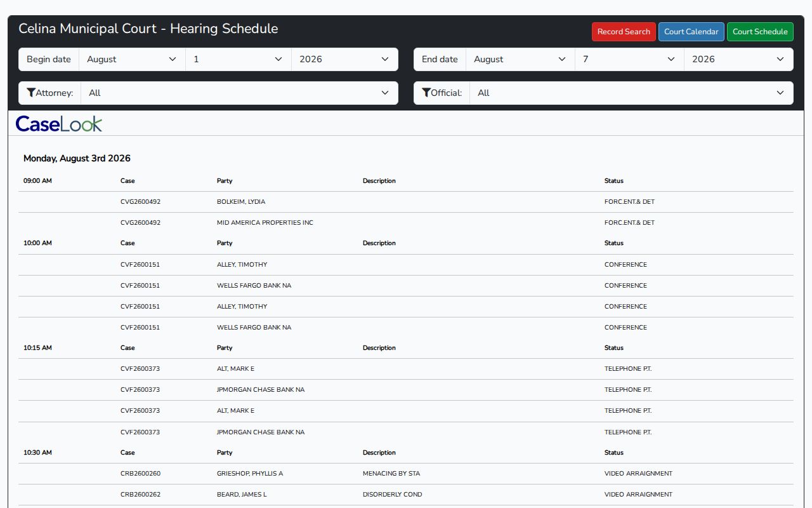Click the End date label
The image size is (812, 508).
click(440, 59)
